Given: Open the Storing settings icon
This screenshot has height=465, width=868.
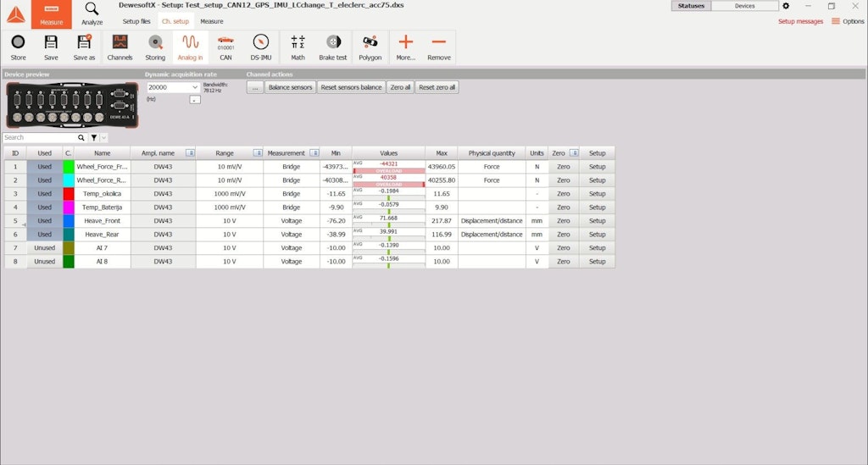Looking at the screenshot, I should 155,42.
